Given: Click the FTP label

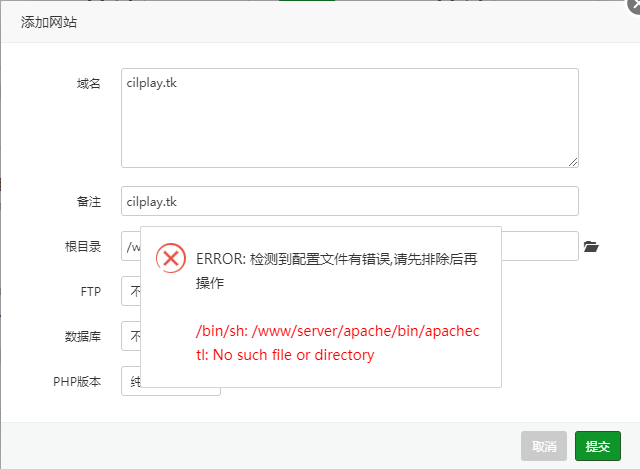Looking at the screenshot, I should [91, 291].
